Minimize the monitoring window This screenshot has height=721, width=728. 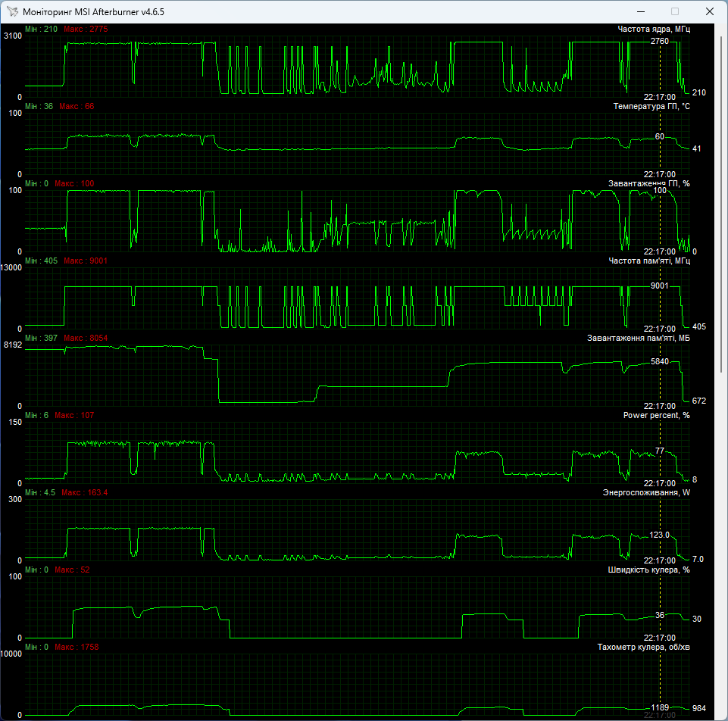coord(641,11)
